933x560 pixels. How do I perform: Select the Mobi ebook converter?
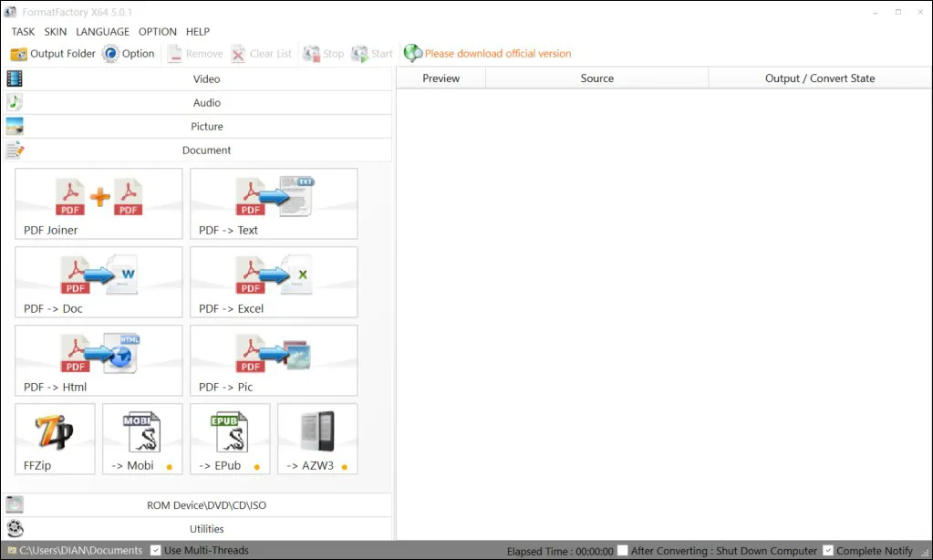pyautogui.click(x=141, y=439)
